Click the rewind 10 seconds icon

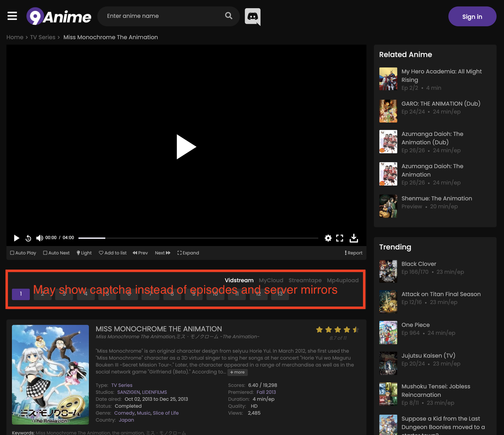pos(28,238)
